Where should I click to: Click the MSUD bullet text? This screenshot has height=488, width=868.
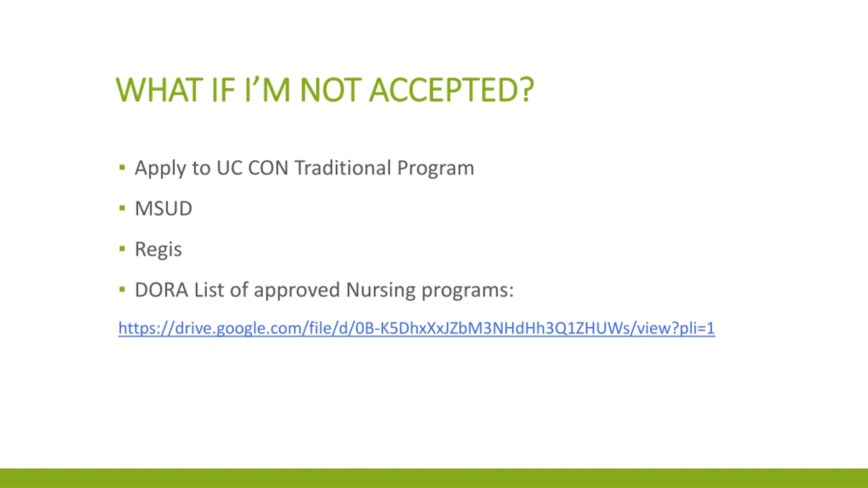coord(163,208)
